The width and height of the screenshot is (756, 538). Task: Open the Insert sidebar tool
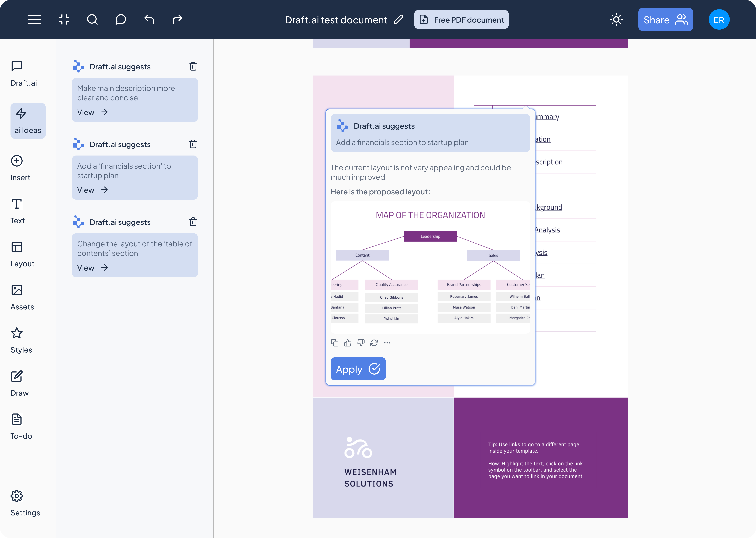coord(20,168)
